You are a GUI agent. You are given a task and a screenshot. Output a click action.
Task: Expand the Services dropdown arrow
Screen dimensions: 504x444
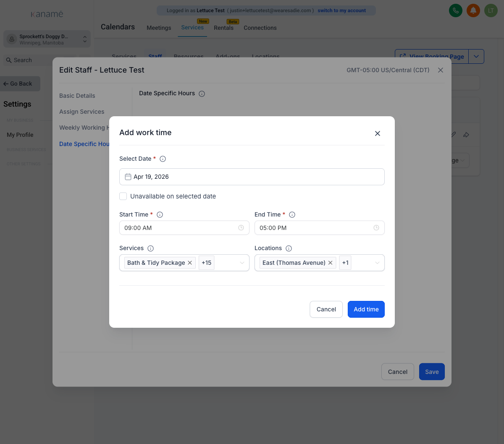pos(242,263)
